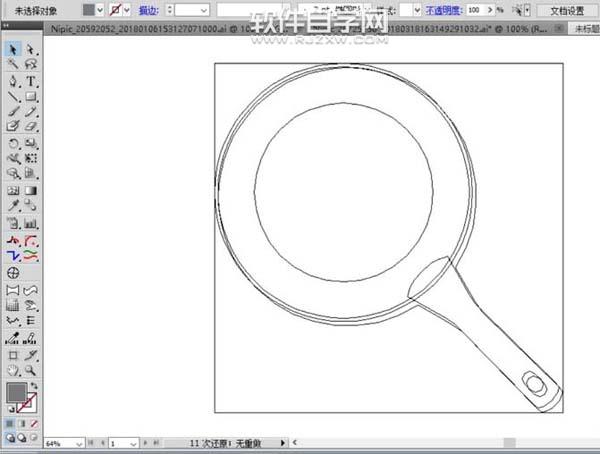Screen dimensions: 600x454
Task: Select the Gradient tool
Action: [x=31, y=191]
